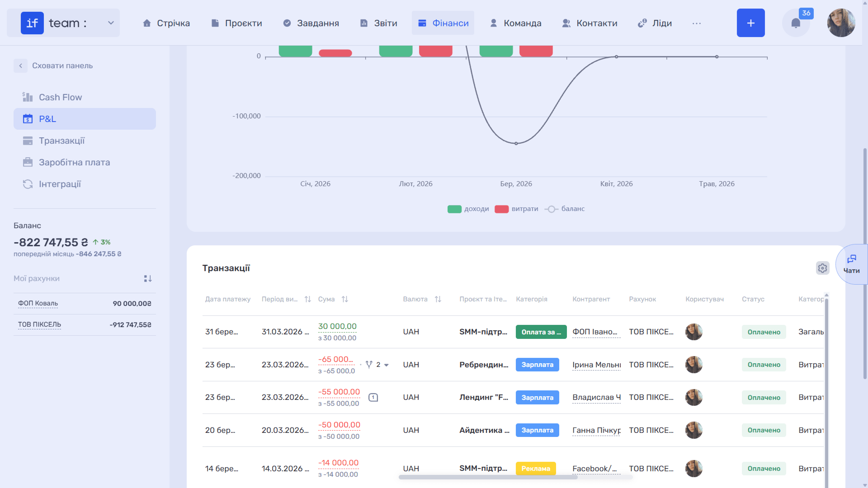This screenshot has width=868, height=488.
Task: Expand split details arrow on -65 000 row
Action: tap(386, 365)
